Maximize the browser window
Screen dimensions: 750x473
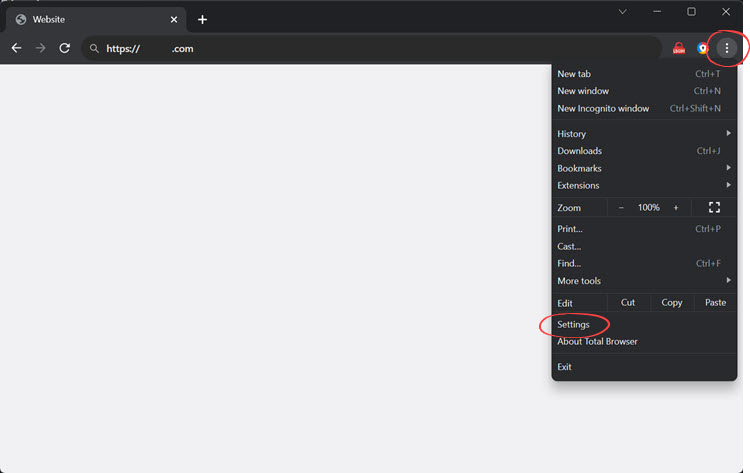point(691,11)
